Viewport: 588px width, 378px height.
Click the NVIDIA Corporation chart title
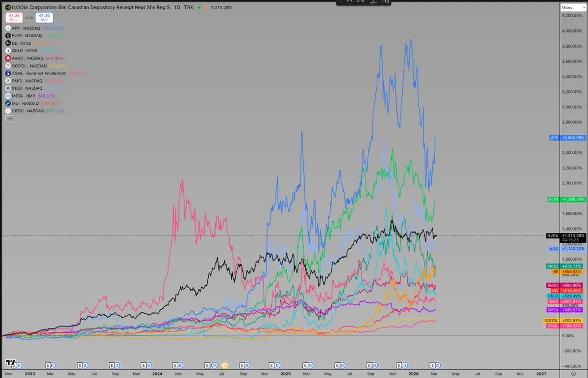pyautogui.click(x=103, y=8)
